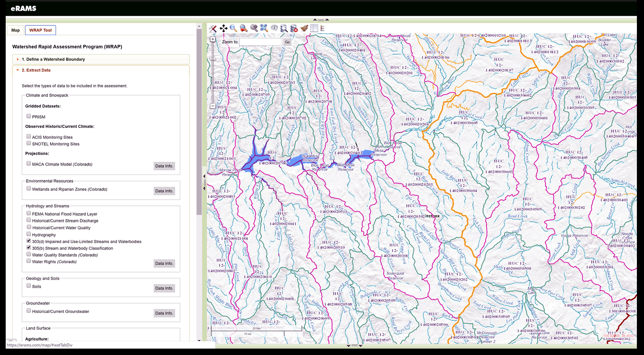Enable the PRISM checkbox
This screenshot has width=644, height=355.
(x=29, y=116)
